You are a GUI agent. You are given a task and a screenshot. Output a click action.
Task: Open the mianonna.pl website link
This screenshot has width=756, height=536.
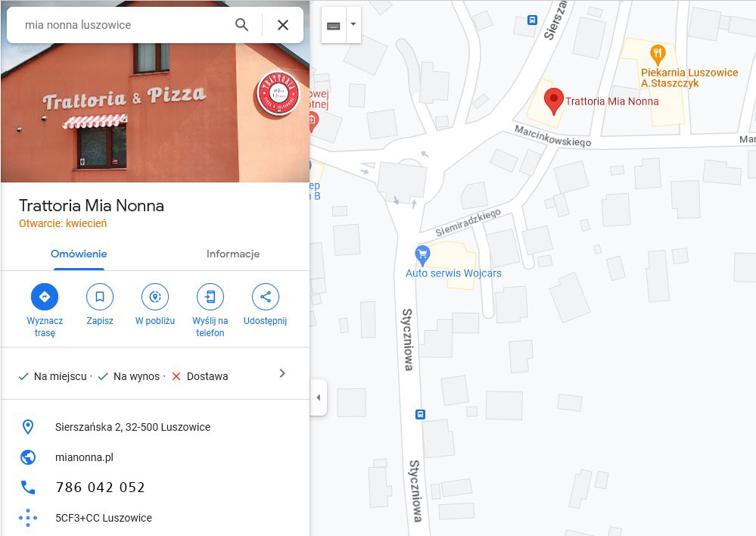[84, 457]
